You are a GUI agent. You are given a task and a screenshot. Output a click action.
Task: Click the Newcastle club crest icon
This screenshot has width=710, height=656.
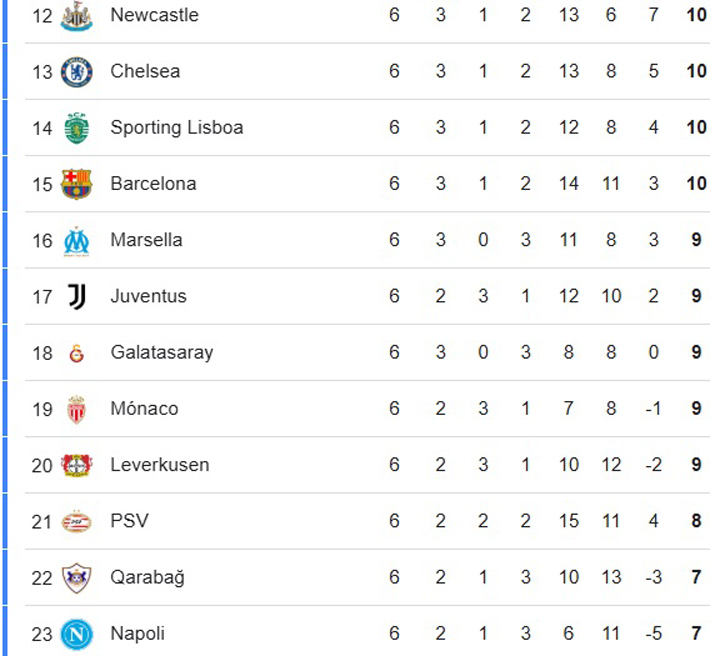coord(76,17)
